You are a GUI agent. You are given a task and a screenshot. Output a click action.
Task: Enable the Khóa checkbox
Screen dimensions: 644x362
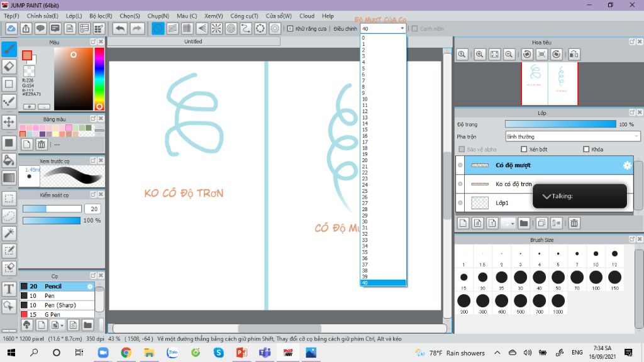(x=586, y=150)
